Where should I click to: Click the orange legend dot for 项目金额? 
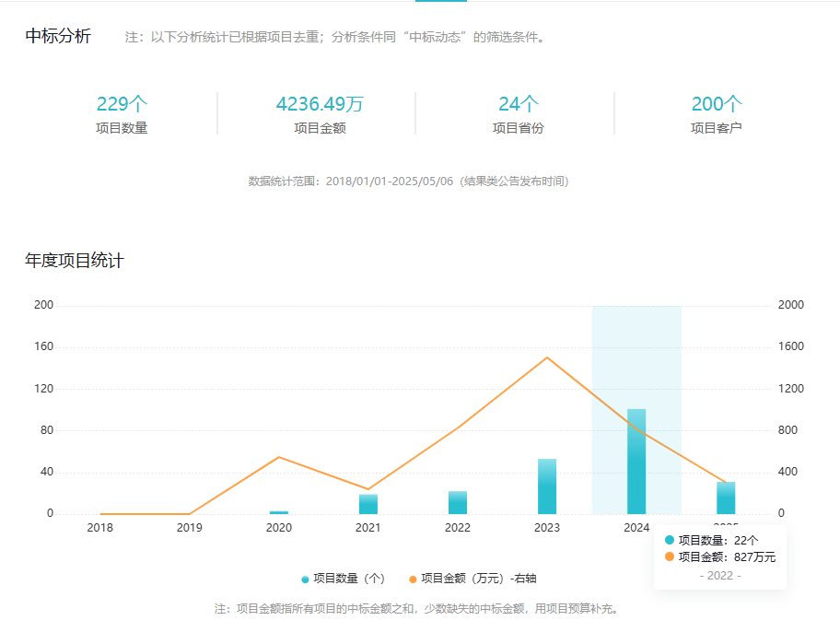[413, 580]
